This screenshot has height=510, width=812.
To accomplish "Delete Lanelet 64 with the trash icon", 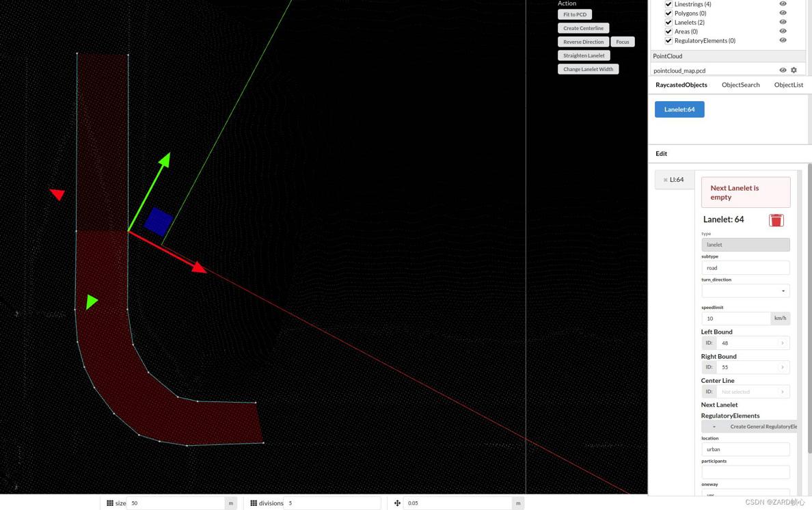I will tap(776, 220).
